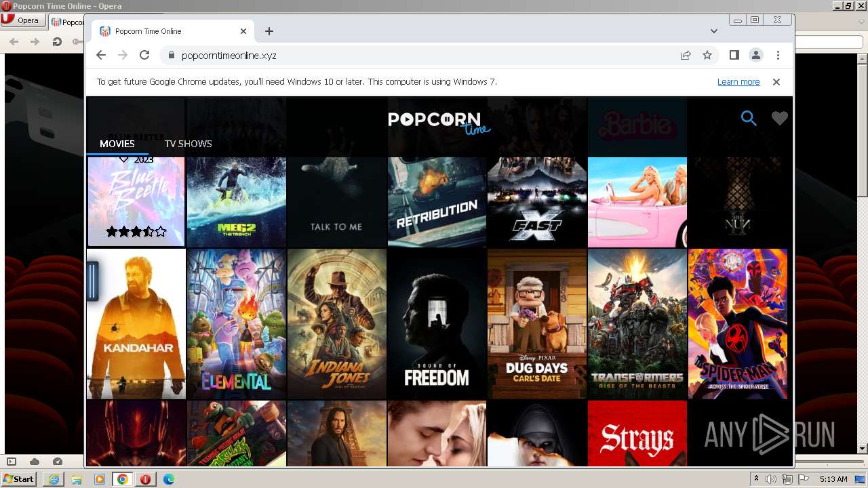868x488 pixels.
Task: Follow the Learn more link
Action: (x=738, y=82)
